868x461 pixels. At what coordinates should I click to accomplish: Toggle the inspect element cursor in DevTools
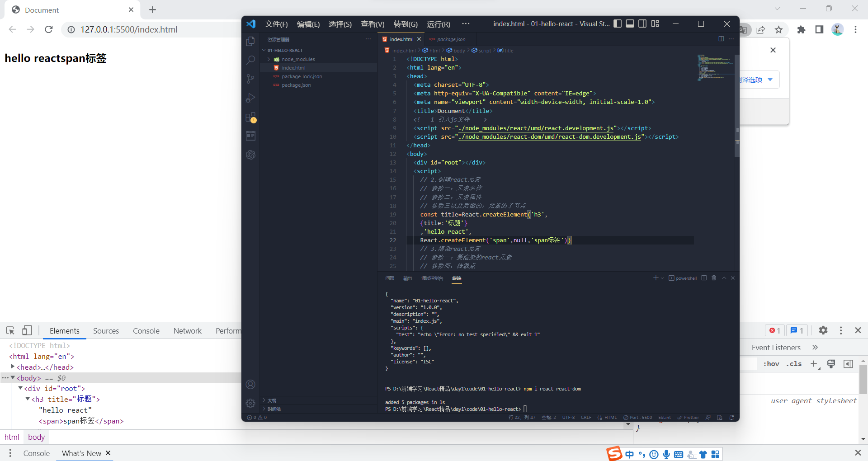(x=10, y=330)
